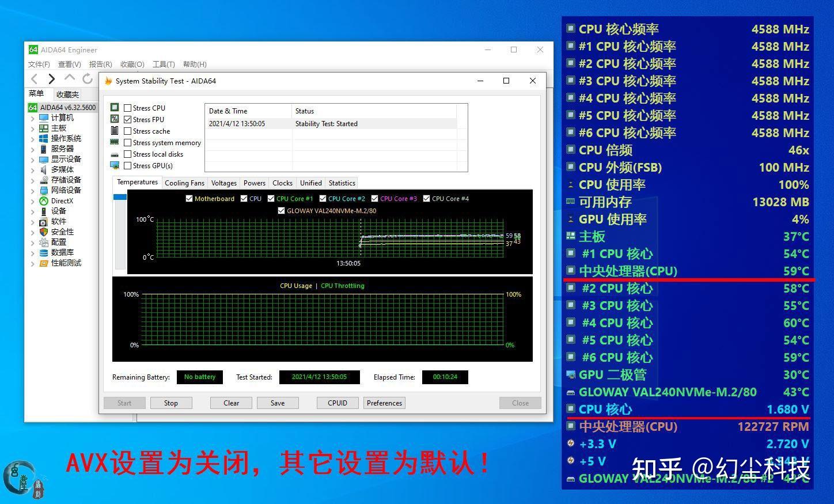
Task: Click the 软件 software icon
Action: pyautogui.click(x=44, y=222)
